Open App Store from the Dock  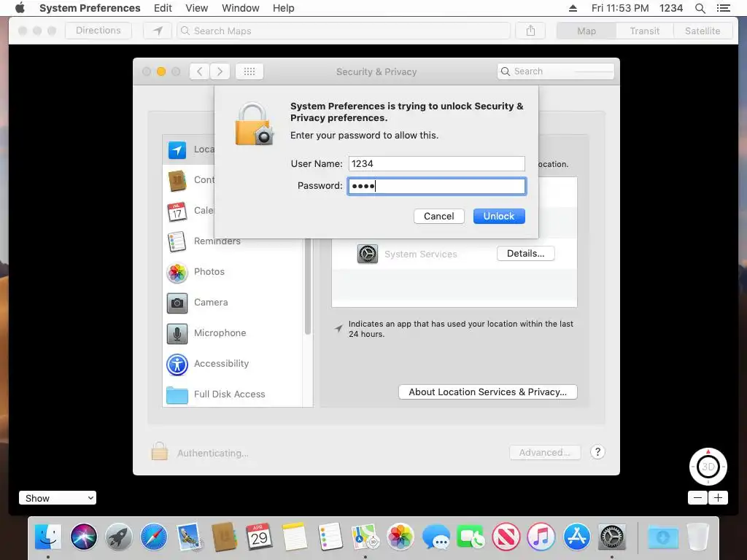coord(576,537)
